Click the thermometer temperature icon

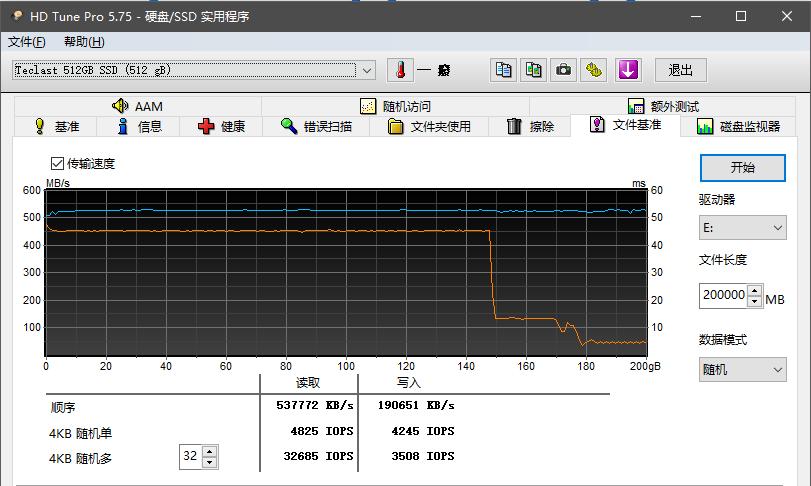[400, 70]
